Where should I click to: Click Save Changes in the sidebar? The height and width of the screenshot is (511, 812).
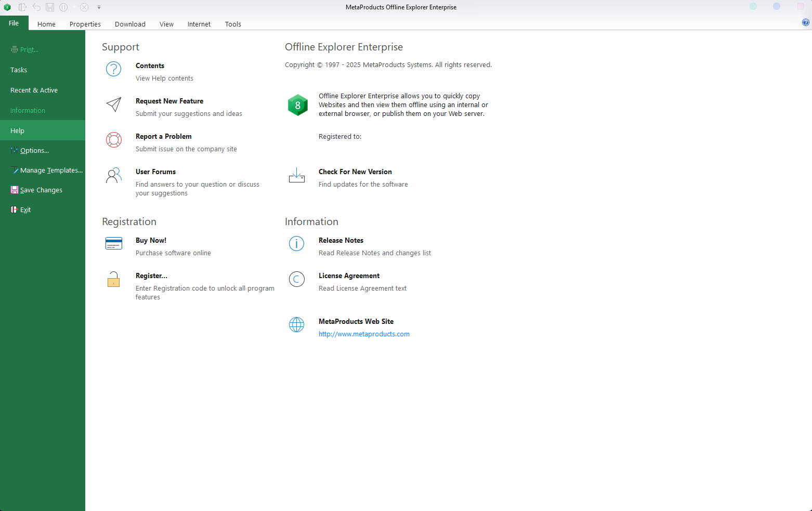click(43, 190)
